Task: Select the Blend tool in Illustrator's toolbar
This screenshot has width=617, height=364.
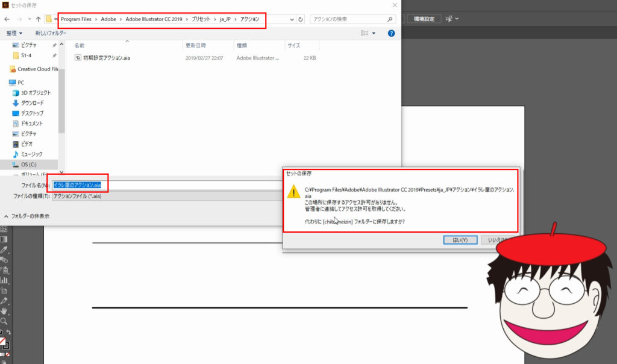Action: pos(4,260)
